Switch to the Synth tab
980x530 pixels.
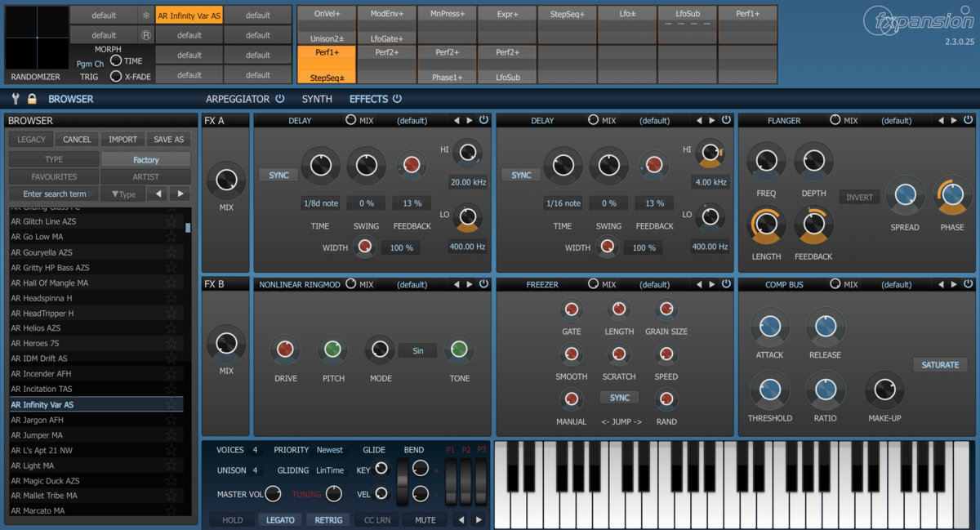(x=317, y=99)
